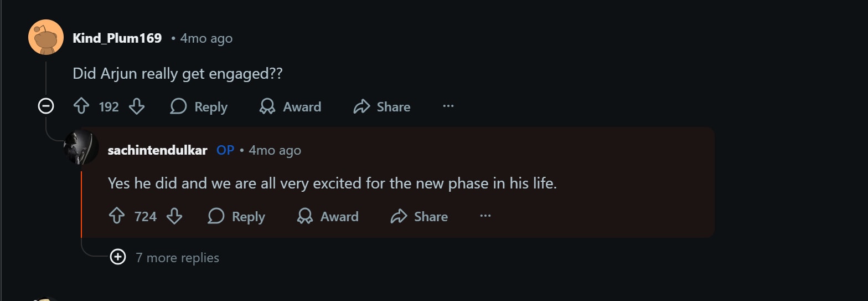Give an award to sachintendulkar's reply
The image size is (868, 301).
(328, 216)
